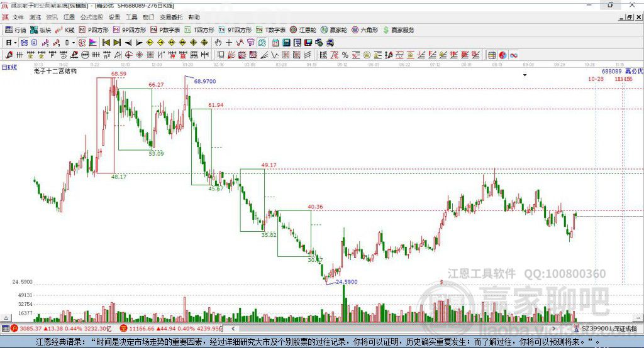Select the hand pan tool

218,43
